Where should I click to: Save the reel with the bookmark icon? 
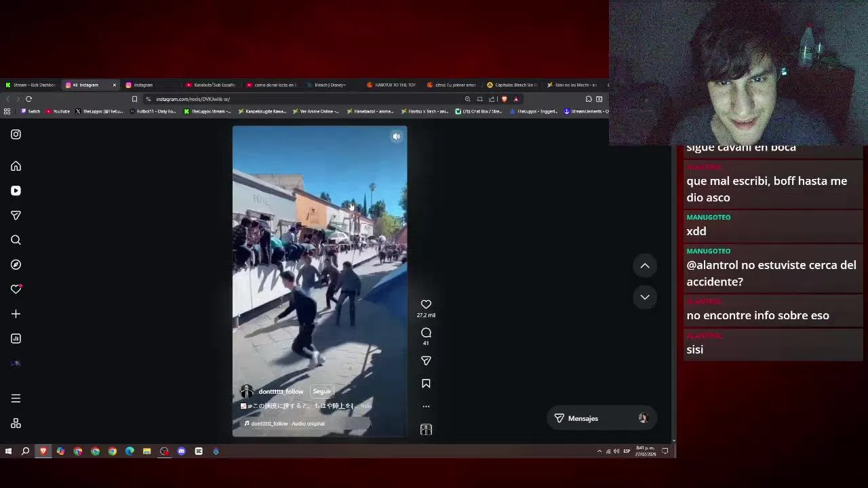tap(426, 384)
